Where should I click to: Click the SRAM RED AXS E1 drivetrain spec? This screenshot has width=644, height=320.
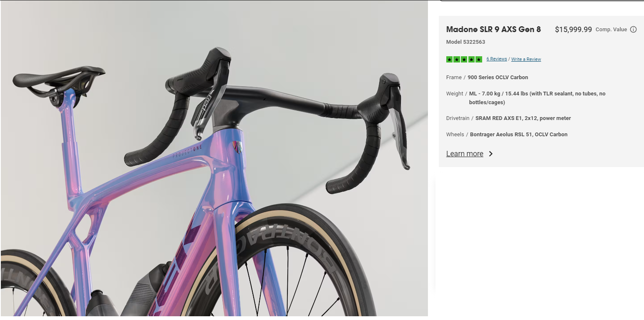click(523, 118)
